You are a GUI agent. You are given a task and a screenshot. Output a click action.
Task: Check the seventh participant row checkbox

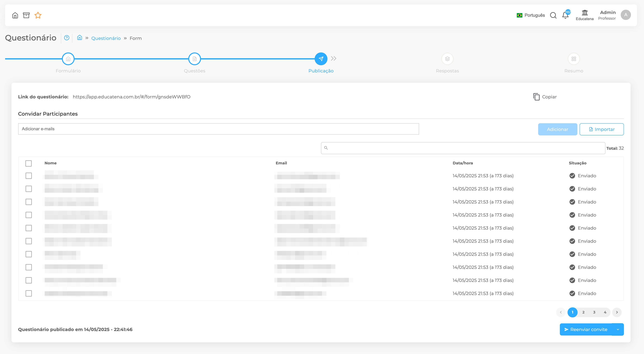pos(29,254)
